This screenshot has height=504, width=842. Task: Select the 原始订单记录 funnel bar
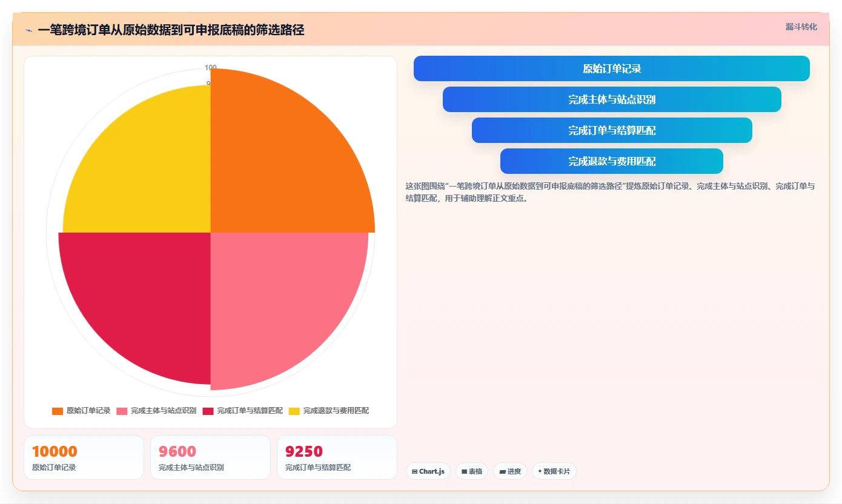point(612,68)
